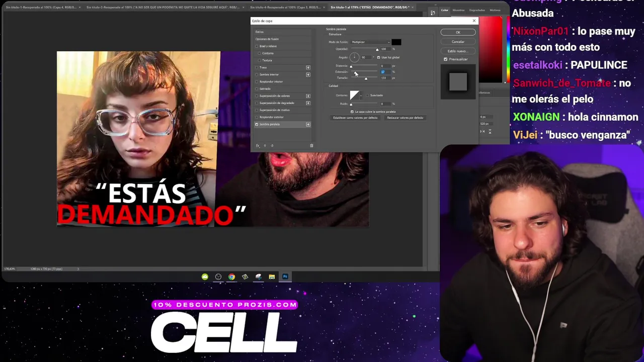644x362 pixels.
Task: Add another Sombra paralela with plus icon
Action: tap(308, 124)
